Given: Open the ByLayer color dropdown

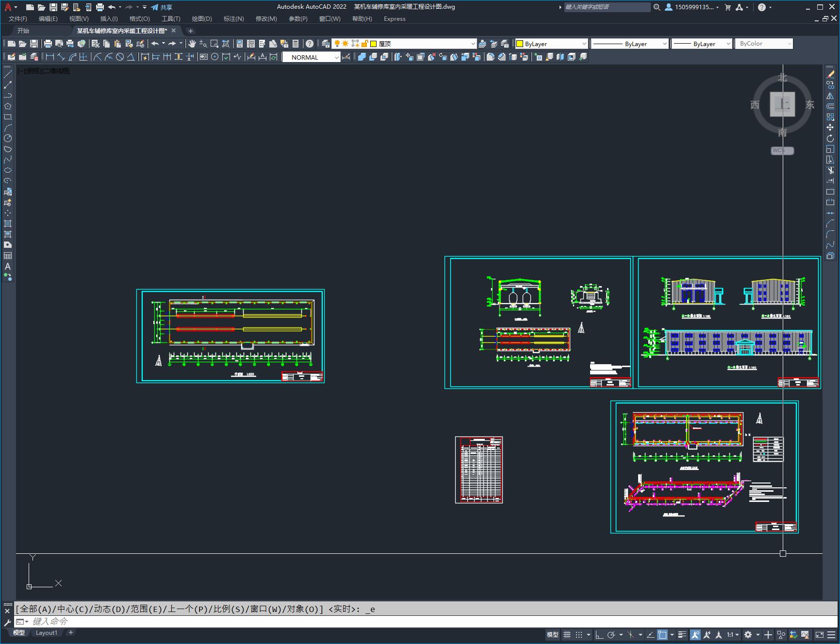Looking at the screenshot, I should tap(551, 44).
